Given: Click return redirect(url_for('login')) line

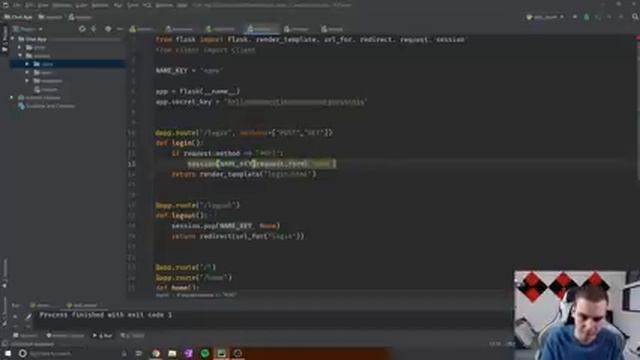Looking at the screenshot, I should pos(238,236).
